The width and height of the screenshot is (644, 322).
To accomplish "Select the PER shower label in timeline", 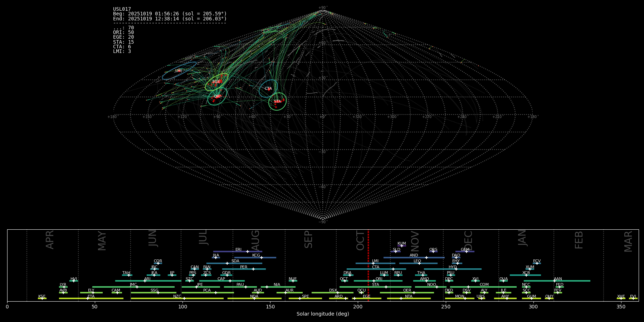I will click(x=244, y=267).
